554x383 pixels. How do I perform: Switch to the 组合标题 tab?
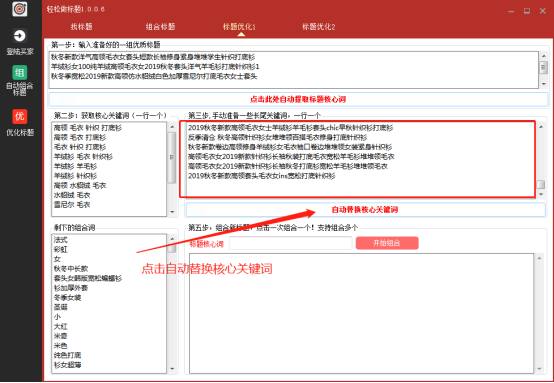160,27
